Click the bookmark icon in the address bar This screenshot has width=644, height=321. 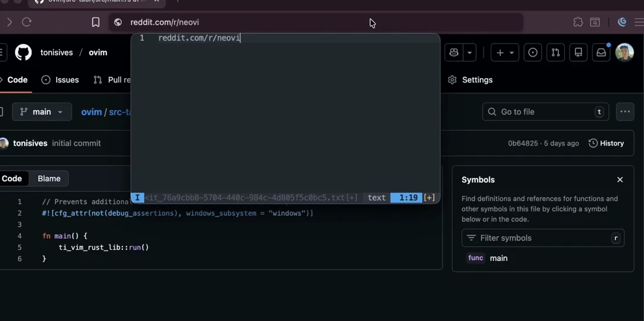tap(95, 22)
